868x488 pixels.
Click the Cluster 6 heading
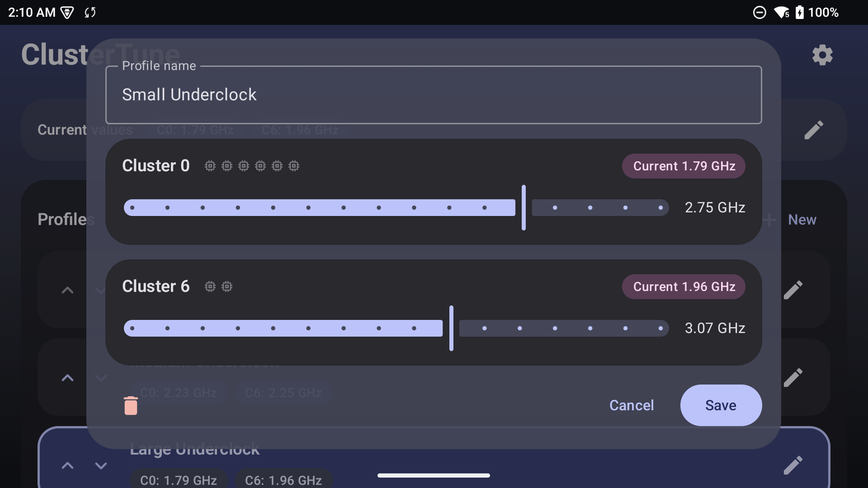[x=156, y=286]
